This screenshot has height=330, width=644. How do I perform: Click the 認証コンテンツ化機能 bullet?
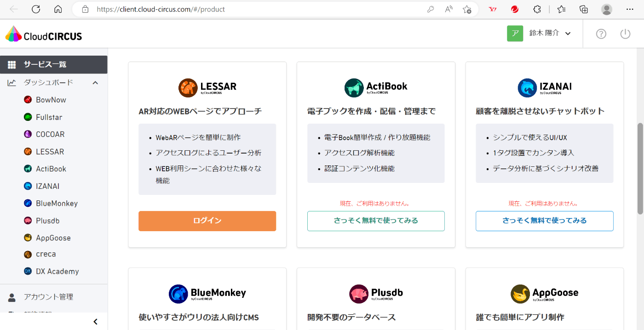click(359, 169)
